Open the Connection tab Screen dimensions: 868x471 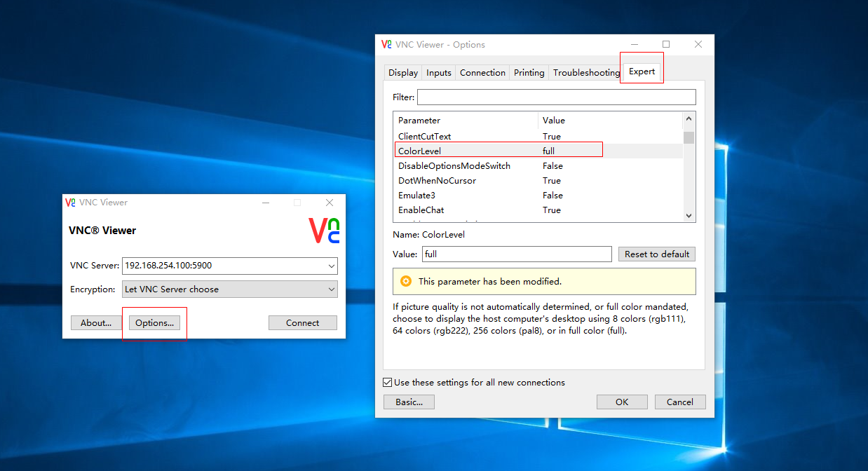click(x=482, y=73)
